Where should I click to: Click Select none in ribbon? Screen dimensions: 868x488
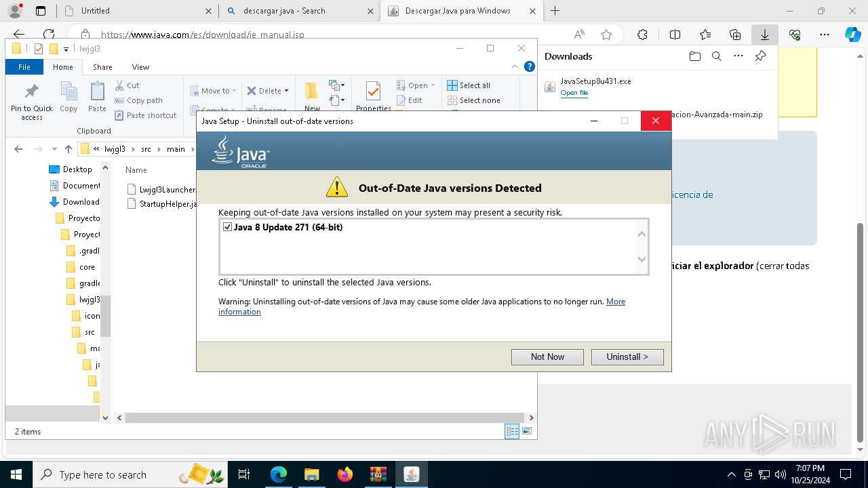click(x=473, y=100)
